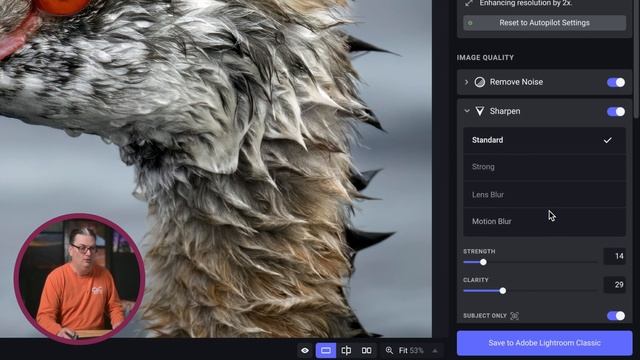Viewport: 640px width, 360px height.
Task: Click the Remove Noise icon
Action: pyautogui.click(x=480, y=82)
